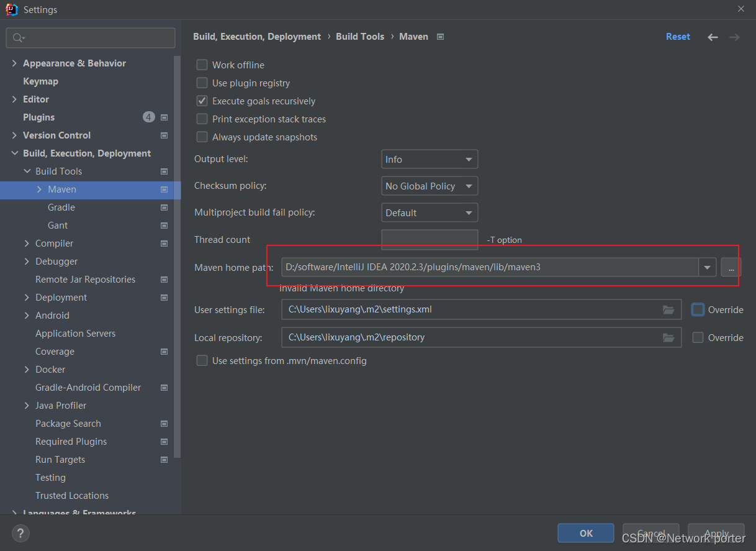The height and width of the screenshot is (551, 756).
Task: Click project-level icon next to Remote Jar Repositories
Action: [164, 280]
